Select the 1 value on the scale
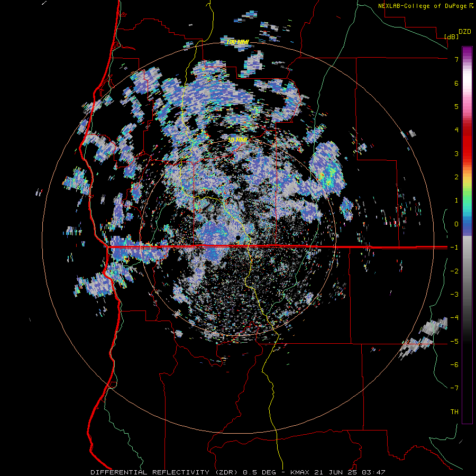The height and width of the screenshot is (476, 476). click(x=456, y=200)
